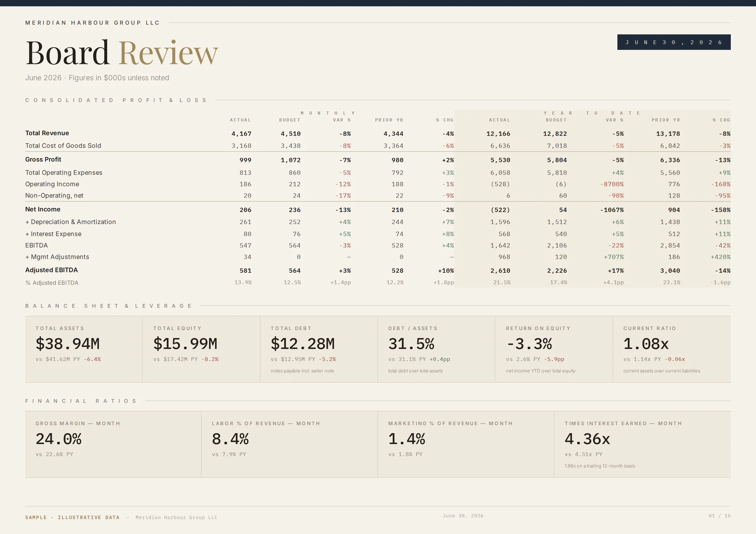
Task: Click Total Revenue year-to-date actual 12,166
Action: pyautogui.click(x=498, y=134)
